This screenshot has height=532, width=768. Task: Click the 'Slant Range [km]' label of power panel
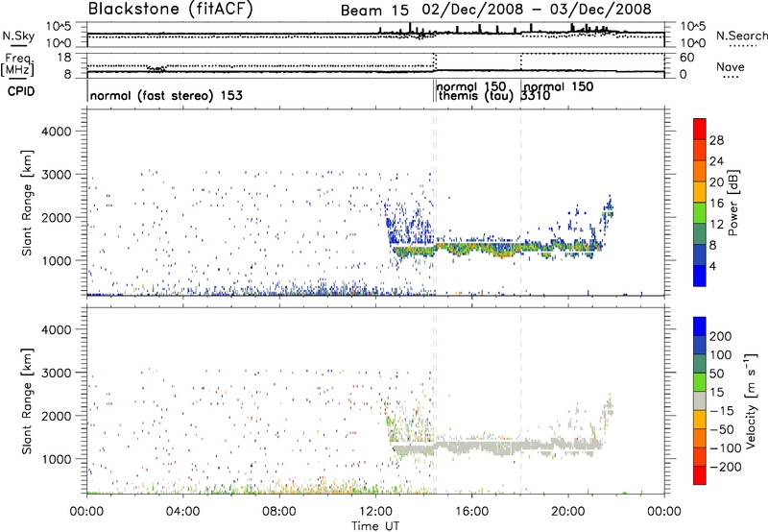pyautogui.click(x=27, y=203)
